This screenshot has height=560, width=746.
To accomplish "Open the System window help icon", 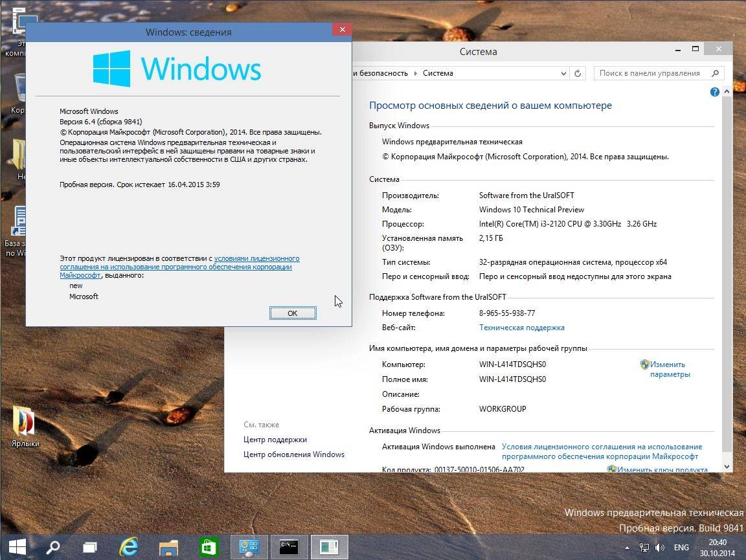I will point(715,92).
